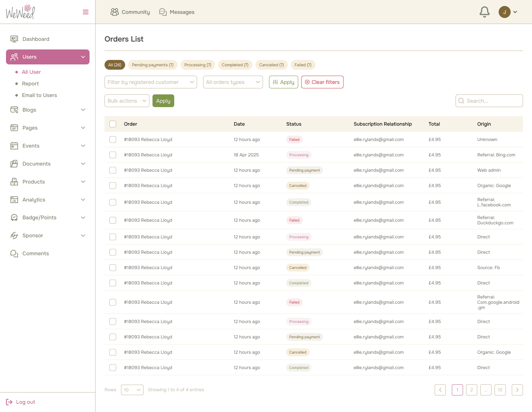Select all orders with header checkbox
Screen dimensions: 532x412
[113, 124]
